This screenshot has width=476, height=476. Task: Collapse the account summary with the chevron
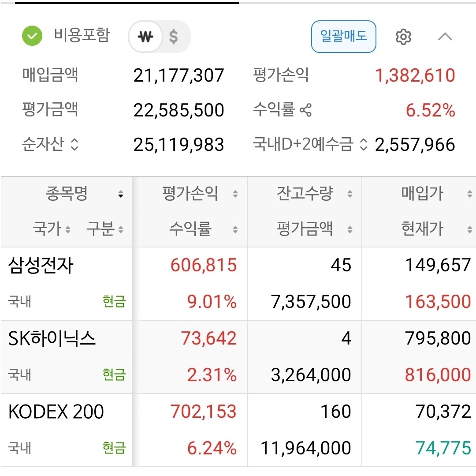(x=445, y=37)
